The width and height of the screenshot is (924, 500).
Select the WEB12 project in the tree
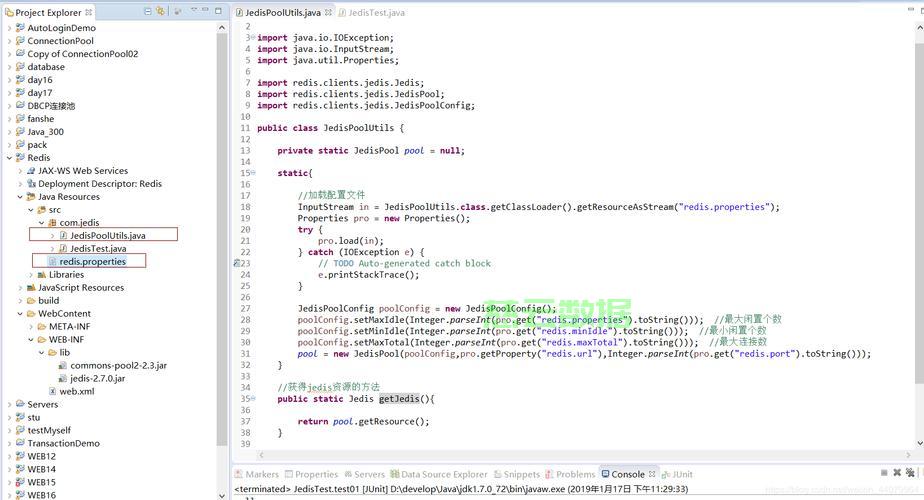[41, 456]
